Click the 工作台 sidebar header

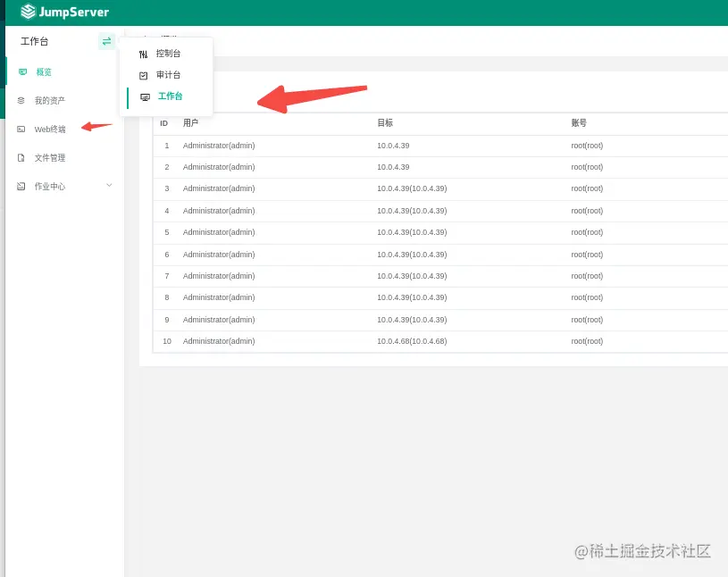[x=34, y=41]
